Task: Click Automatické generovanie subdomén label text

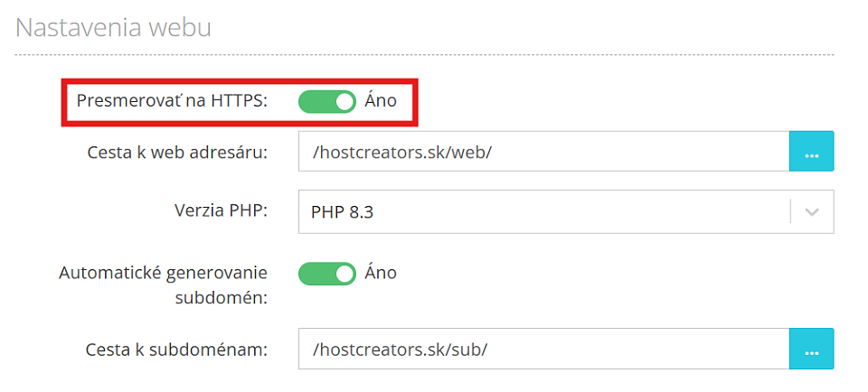Action: [x=163, y=285]
